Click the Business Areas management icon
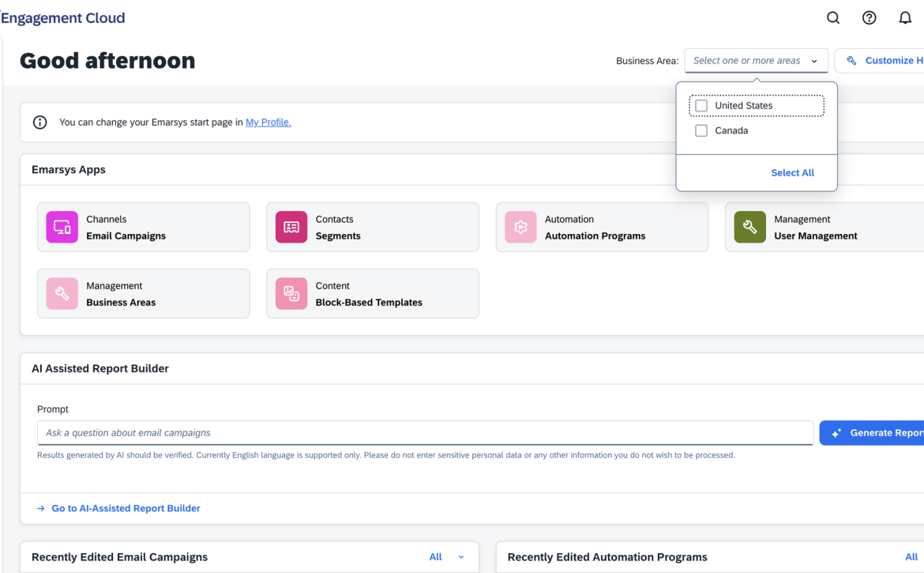Image resolution: width=924 pixels, height=573 pixels. [62, 294]
